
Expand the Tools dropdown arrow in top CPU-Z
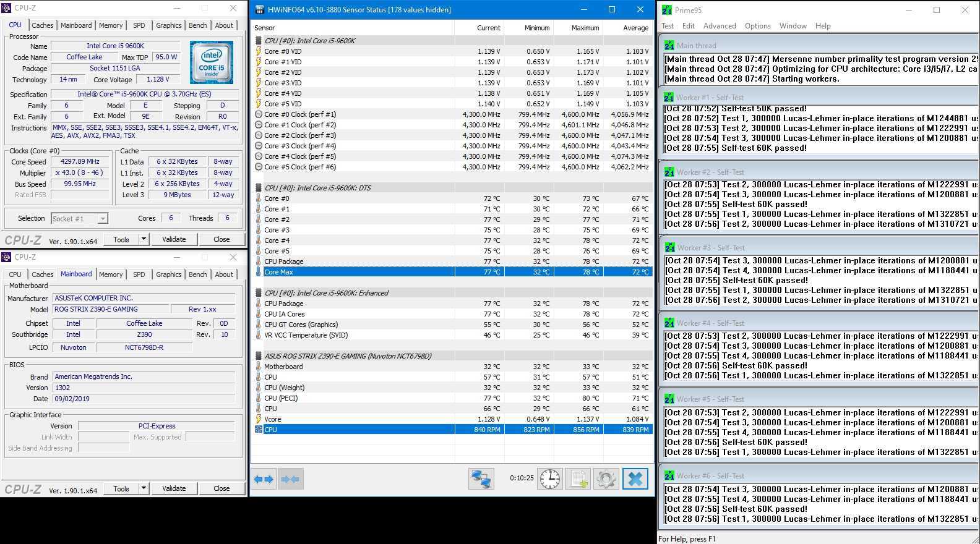pos(144,239)
